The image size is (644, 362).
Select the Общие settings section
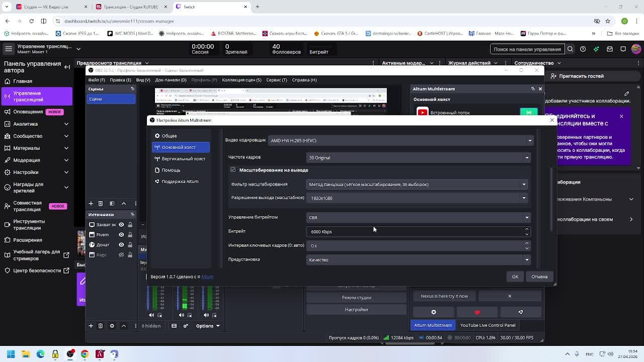(x=181, y=136)
